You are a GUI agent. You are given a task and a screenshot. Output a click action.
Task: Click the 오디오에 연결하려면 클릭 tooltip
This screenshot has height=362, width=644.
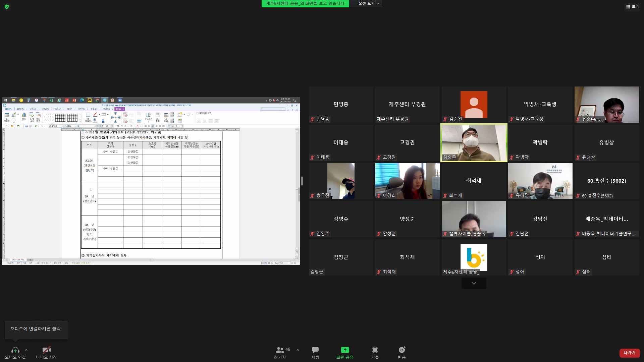[x=36, y=329]
